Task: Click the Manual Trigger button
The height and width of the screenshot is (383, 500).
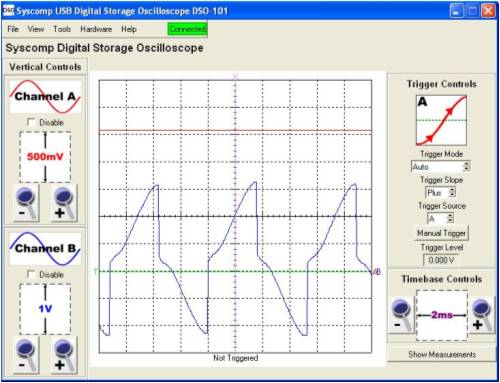Action: click(441, 233)
